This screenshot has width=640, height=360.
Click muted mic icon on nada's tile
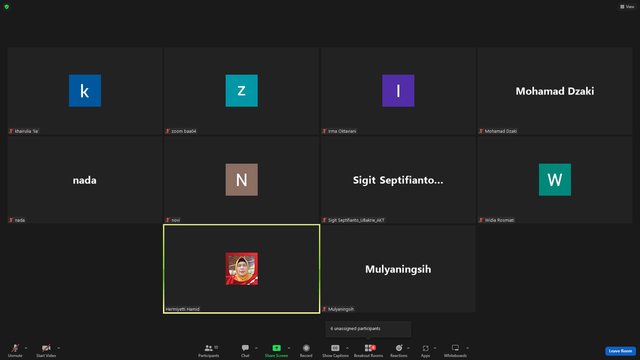pyautogui.click(x=11, y=220)
